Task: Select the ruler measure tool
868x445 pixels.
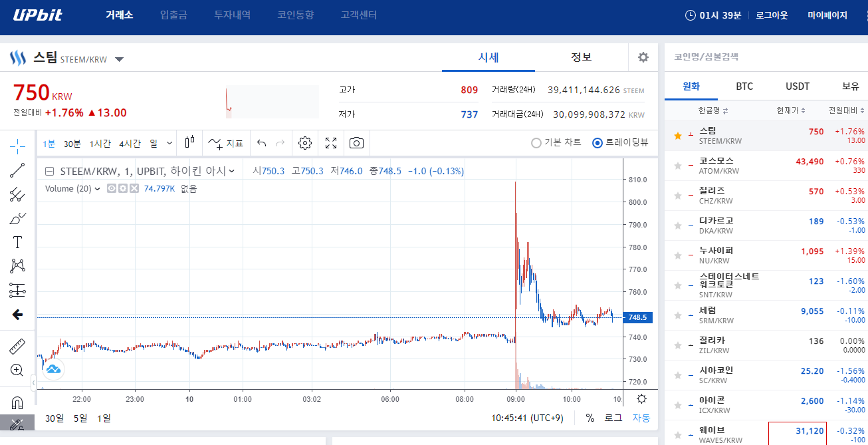Action: pyautogui.click(x=17, y=347)
